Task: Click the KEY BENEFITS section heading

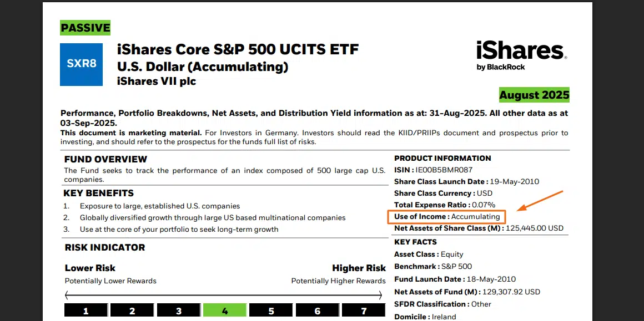Action: [99, 193]
